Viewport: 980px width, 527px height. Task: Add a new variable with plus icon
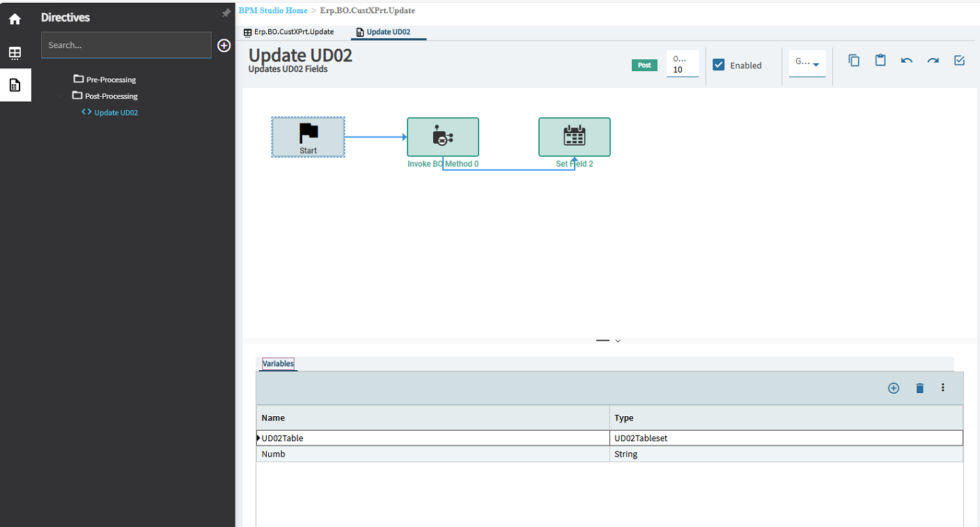click(x=894, y=388)
